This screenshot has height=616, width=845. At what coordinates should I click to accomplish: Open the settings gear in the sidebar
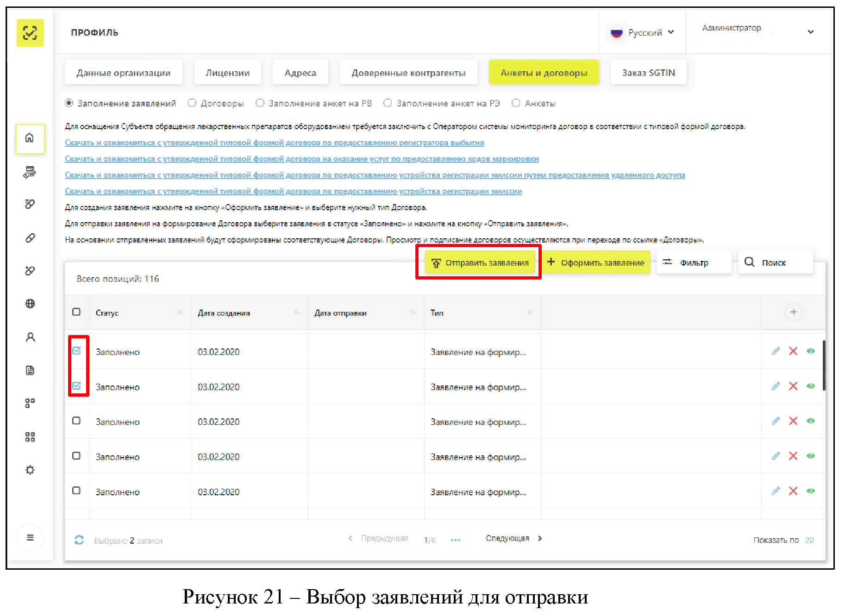coord(30,470)
